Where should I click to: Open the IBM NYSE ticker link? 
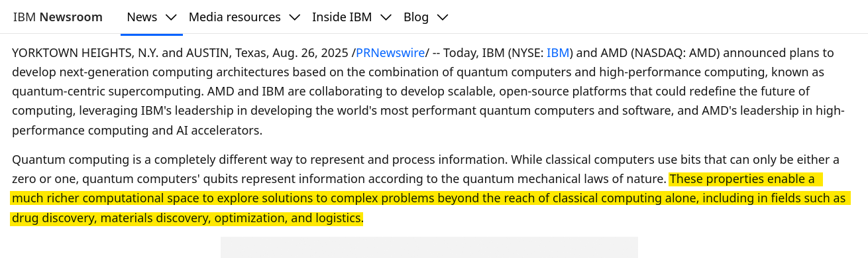(x=558, y=53)
